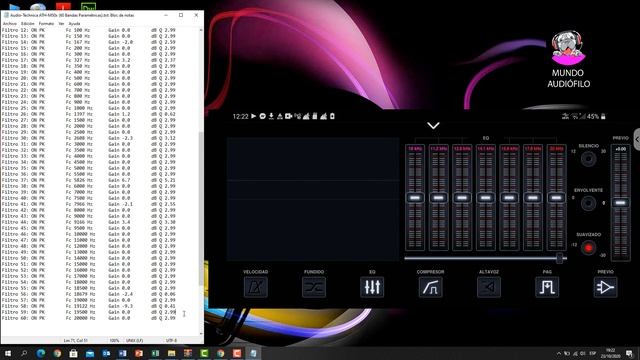Open the Formato menu in Notepad
The height and width of the screenshot is (360, 640).
pos(46,24)
